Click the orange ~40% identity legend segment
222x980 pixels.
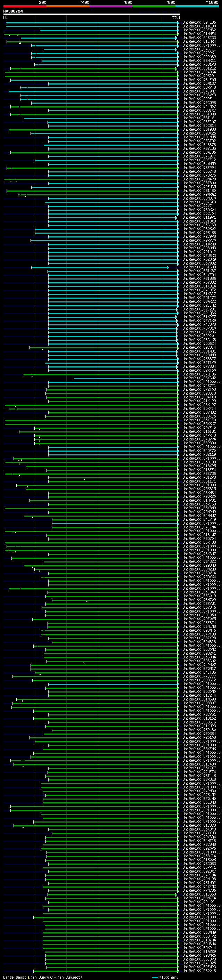coord(68,6)
